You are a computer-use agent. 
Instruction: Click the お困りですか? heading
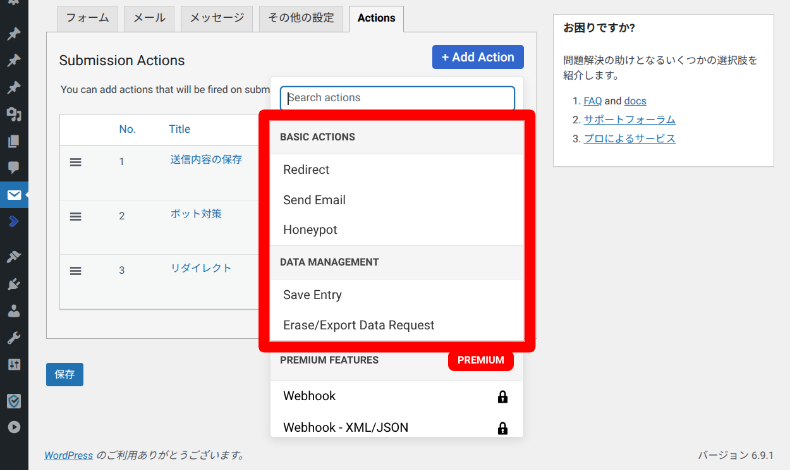tap(599, 28)
